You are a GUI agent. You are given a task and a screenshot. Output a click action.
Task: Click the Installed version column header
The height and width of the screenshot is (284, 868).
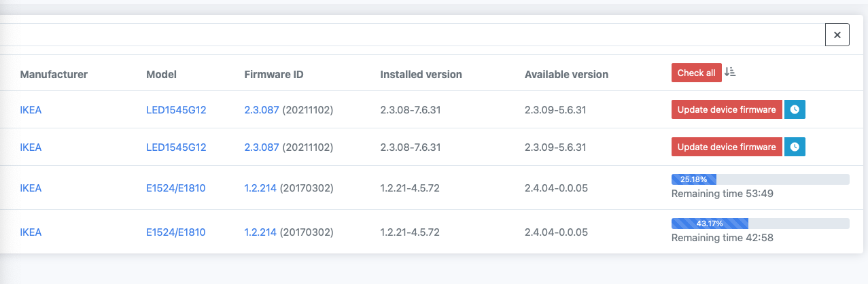[x=421, y=74]
